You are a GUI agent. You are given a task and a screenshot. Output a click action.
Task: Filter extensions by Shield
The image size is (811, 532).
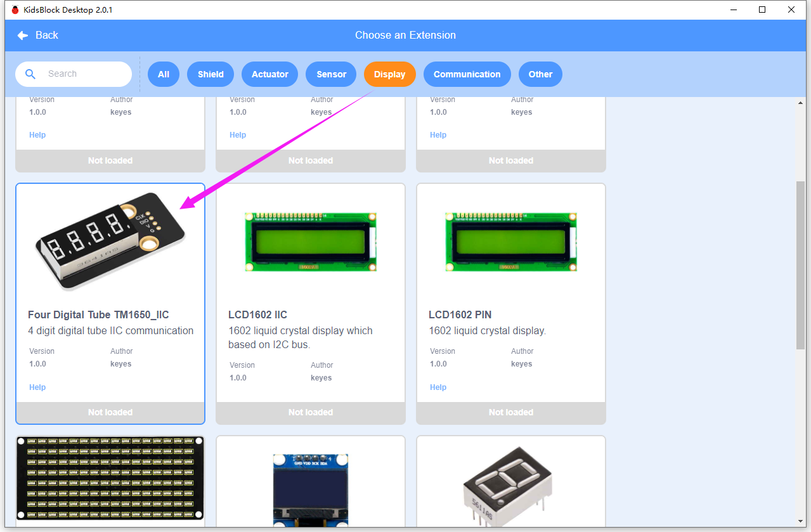click(211, 74)
